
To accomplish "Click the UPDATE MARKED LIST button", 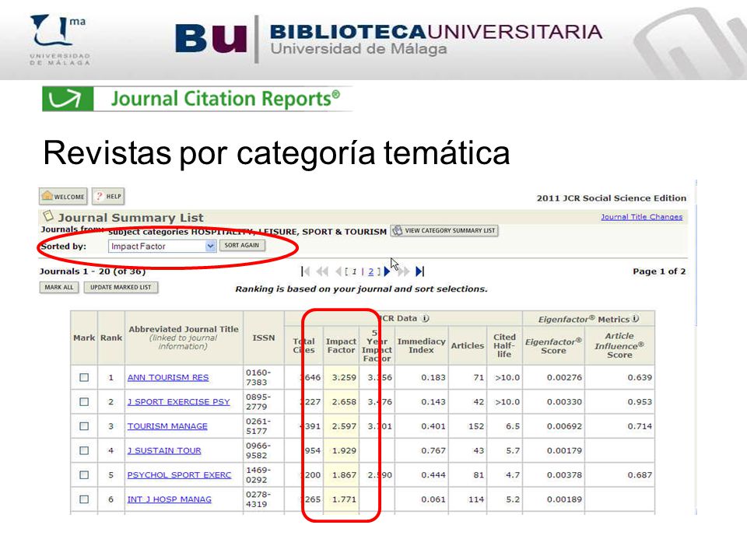I will [x=121, y=288].
